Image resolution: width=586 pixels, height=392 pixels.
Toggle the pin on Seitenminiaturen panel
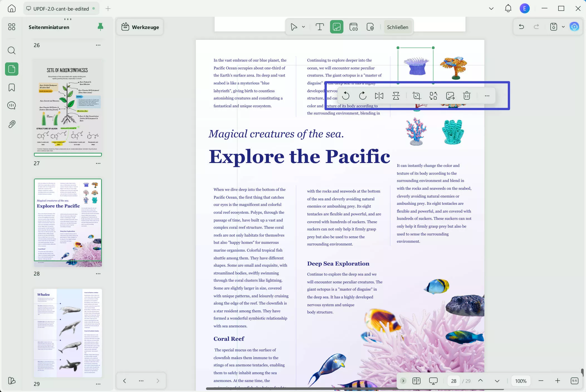point(101,27)
